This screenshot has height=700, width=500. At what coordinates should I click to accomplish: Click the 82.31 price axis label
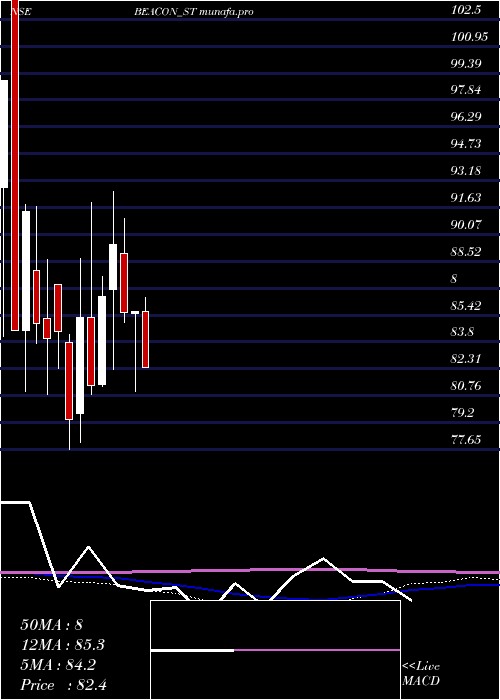[466, 359]
